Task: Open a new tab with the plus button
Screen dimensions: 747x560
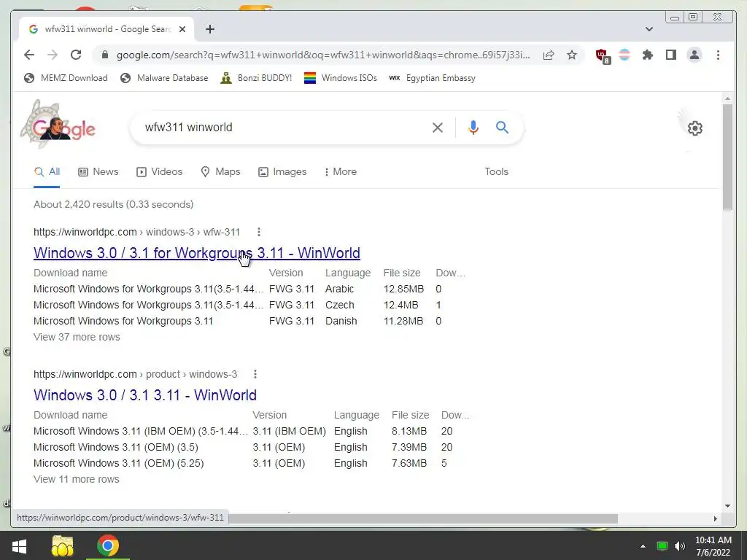Action: (210, 29)
